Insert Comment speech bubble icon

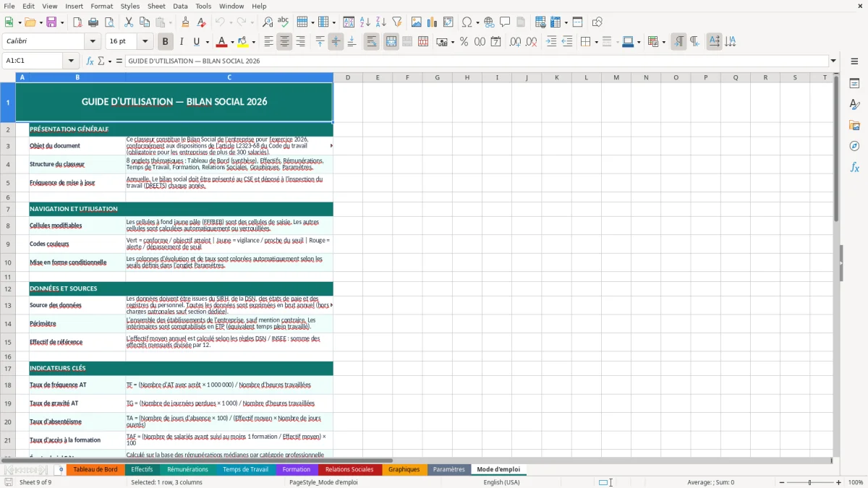[x=505, y=22]
